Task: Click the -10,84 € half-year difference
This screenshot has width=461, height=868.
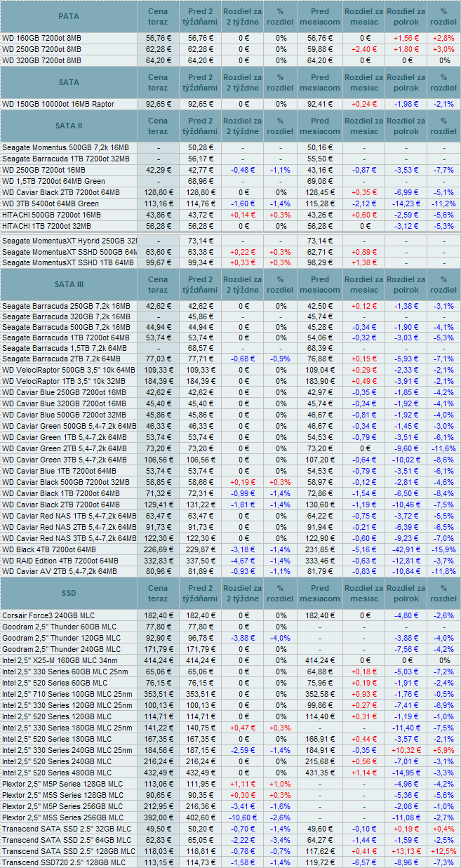Action: [x=406, y=571]
